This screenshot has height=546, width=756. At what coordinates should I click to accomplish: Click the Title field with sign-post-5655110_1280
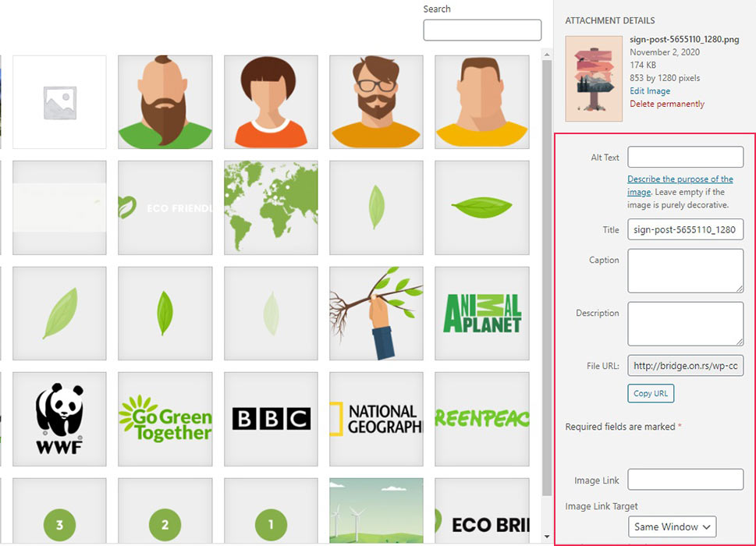pyautogui.click(x=685, y=229)
